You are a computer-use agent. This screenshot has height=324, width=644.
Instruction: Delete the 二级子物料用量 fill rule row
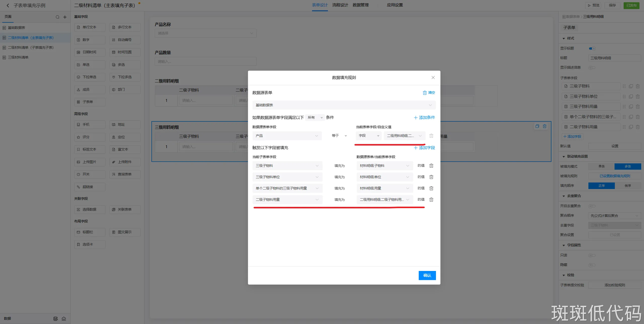[x=431, y=200]
